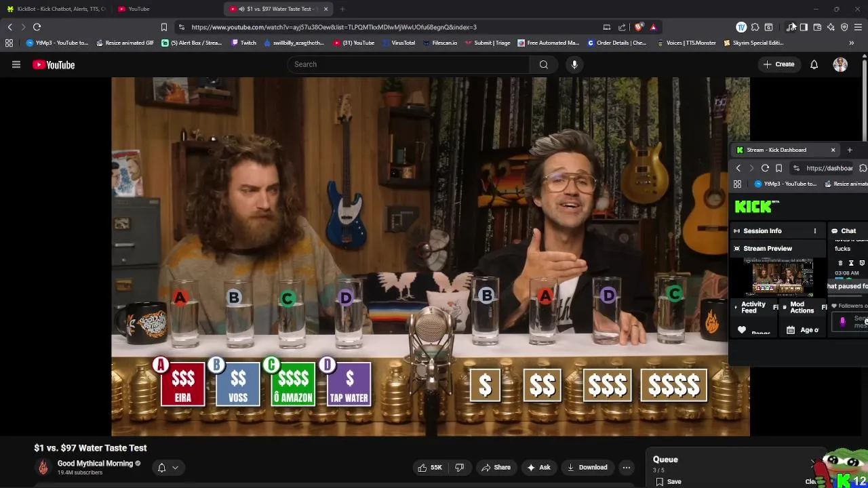Open Good Mythical Morning channel name link
This screenshot has height=488, width=868.
(95, 464)
